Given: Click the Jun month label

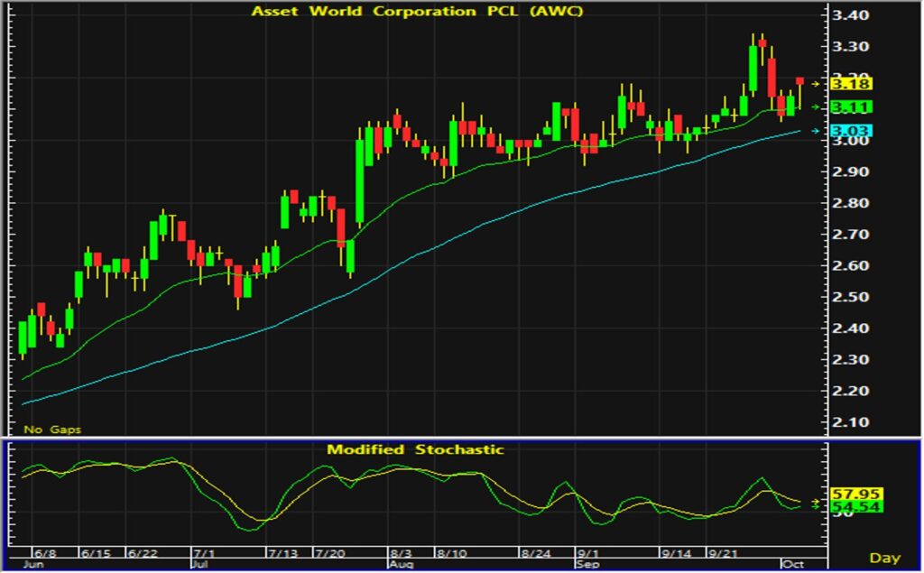Looking at the screenshot, I should (33, 564).
